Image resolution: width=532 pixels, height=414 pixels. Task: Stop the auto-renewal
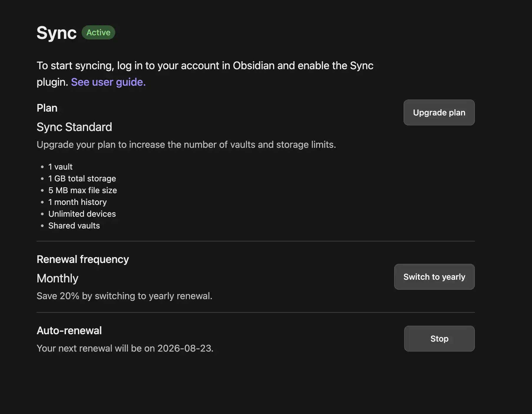pyautogui.click(x=439, y=339)
